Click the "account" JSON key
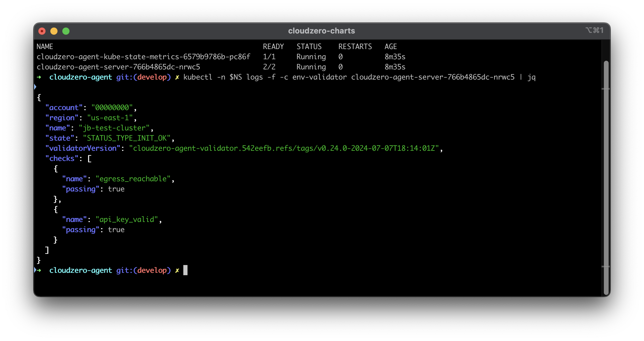Screen dimensions: 644x341 point(64,108)
